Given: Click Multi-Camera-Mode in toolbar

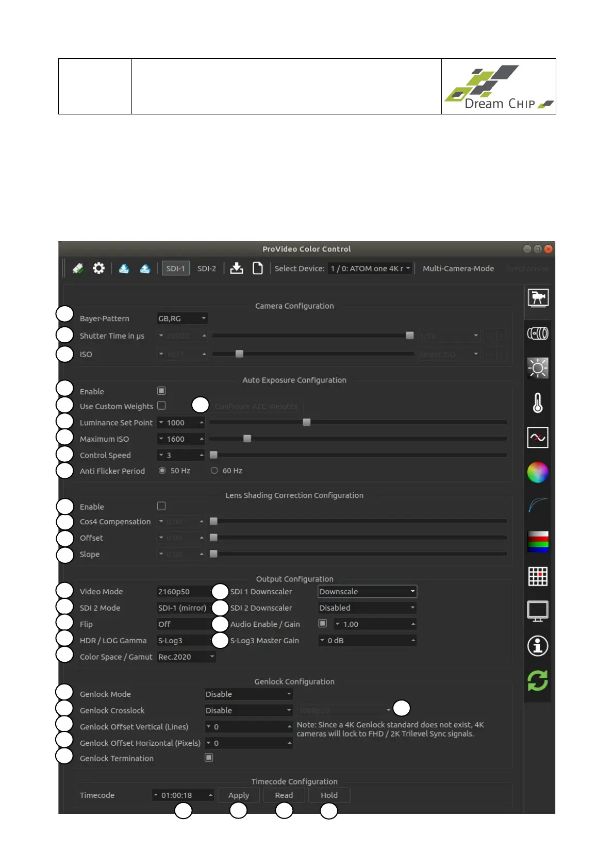Looking at the screenshot, I should coord(458,269).
